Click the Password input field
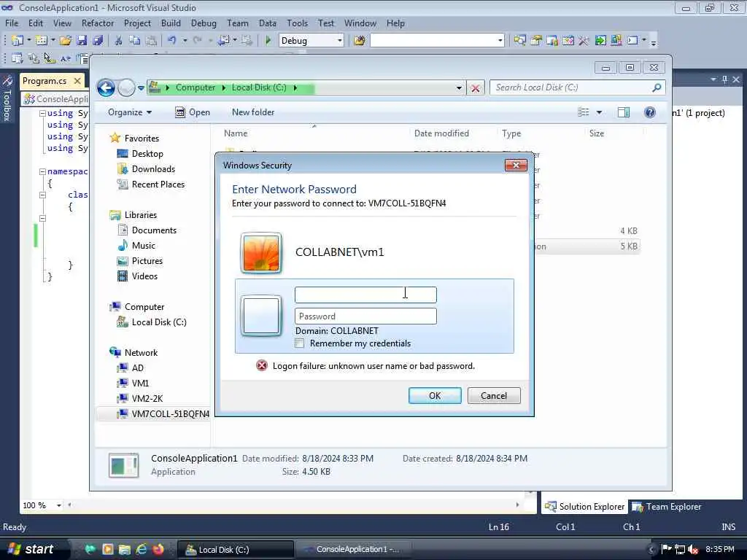 click(x=366, y=316)
